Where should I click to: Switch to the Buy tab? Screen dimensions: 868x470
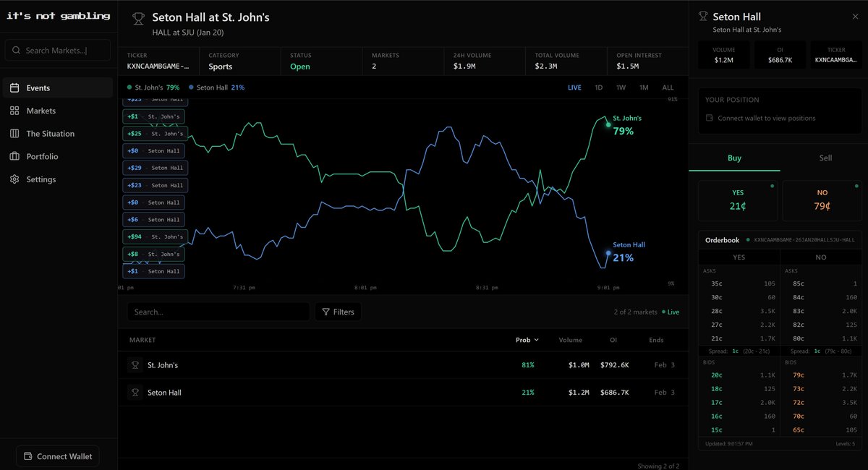(x=733, y=158)
